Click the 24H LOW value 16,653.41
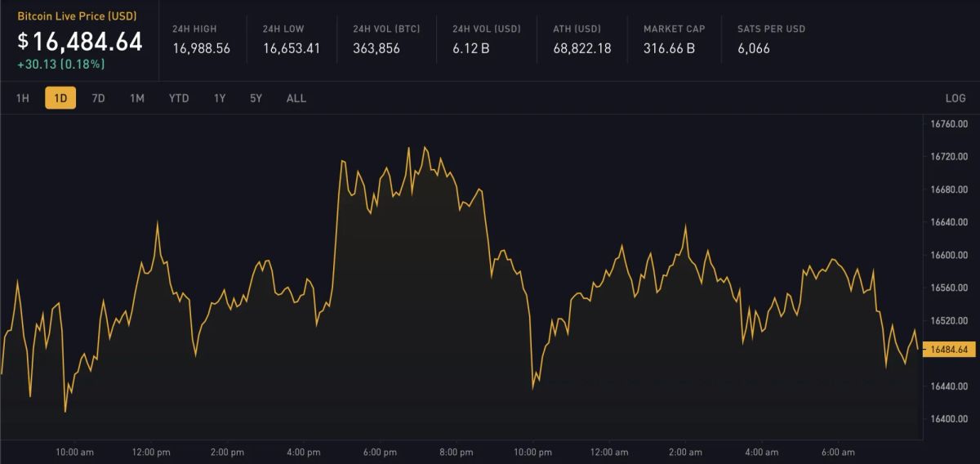980x464 pixels. (292, 48)
